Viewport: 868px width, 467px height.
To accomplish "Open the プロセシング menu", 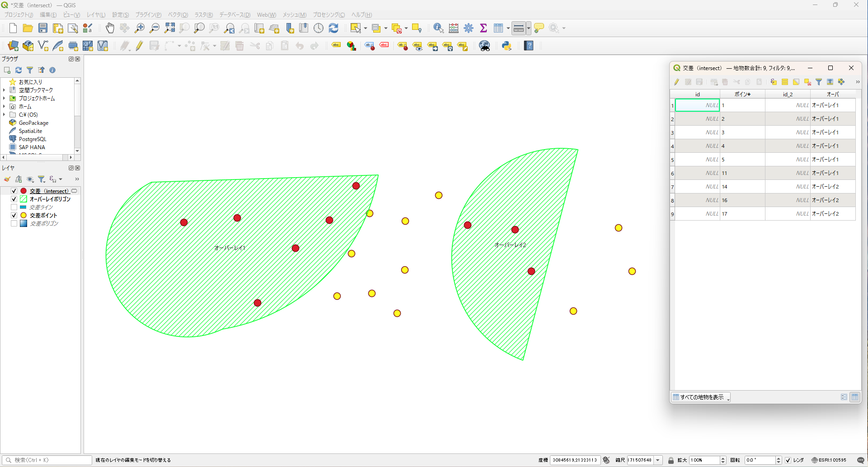I will point(328,15).
